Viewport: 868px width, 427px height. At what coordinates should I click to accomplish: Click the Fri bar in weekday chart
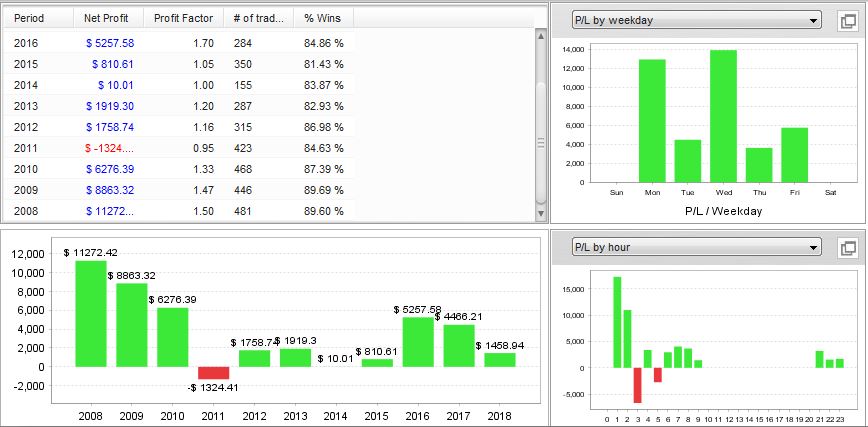(795, 155)
